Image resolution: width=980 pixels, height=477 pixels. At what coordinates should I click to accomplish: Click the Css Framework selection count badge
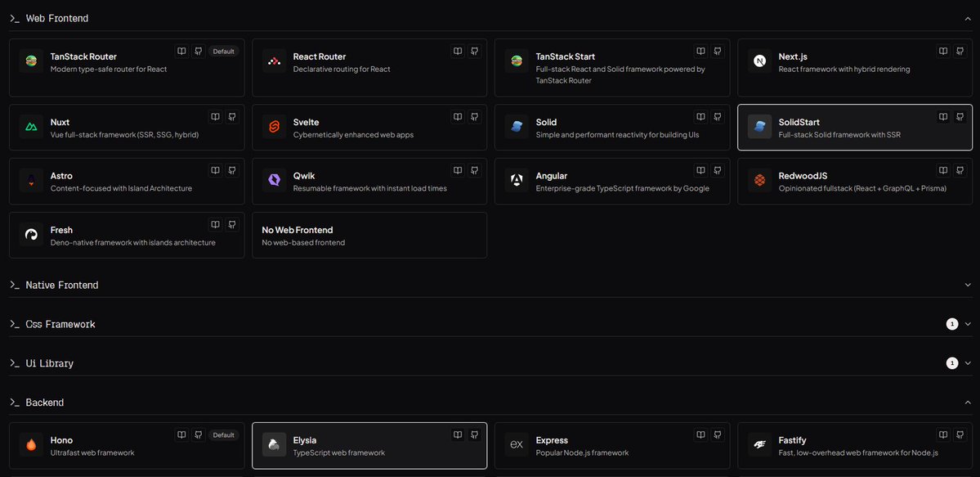(952, 324)
